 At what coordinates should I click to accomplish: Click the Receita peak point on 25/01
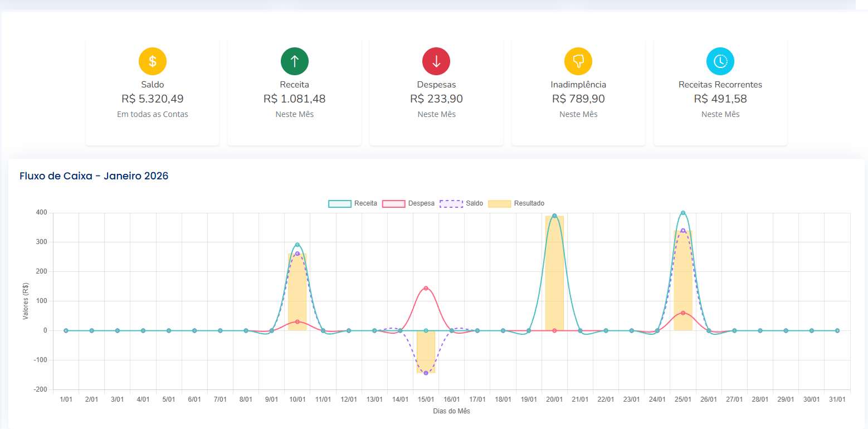[x=683, y=213]
